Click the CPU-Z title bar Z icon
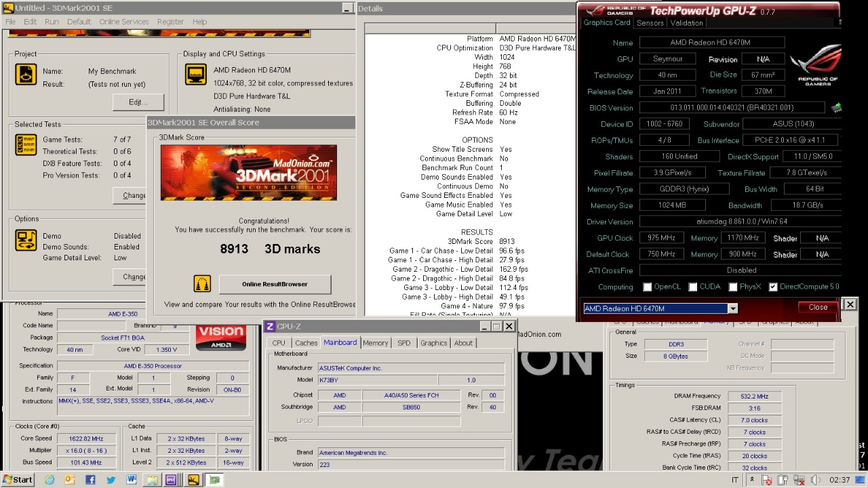The image size is (868, 488). 270,326
